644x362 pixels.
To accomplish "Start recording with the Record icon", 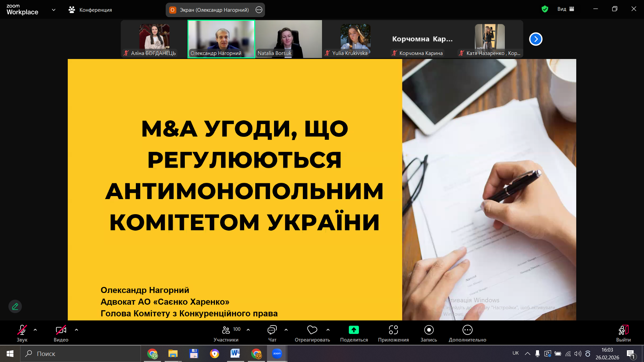I will [429, 330].
